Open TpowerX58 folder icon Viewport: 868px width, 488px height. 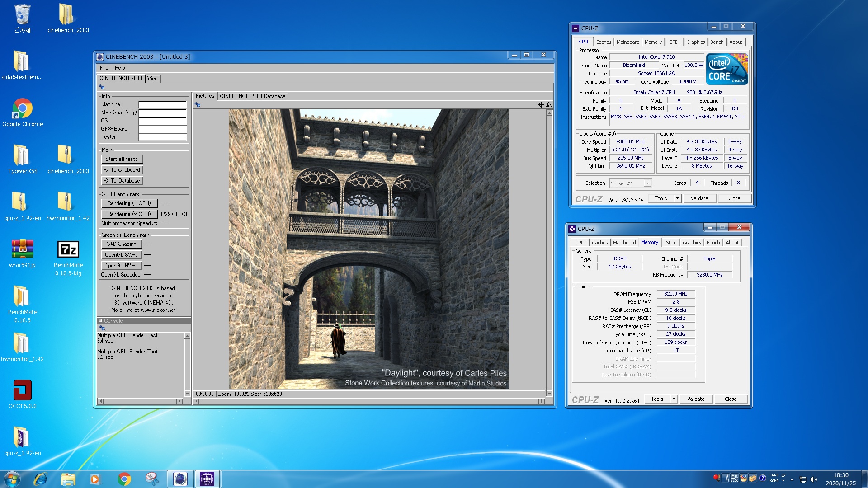22,159
